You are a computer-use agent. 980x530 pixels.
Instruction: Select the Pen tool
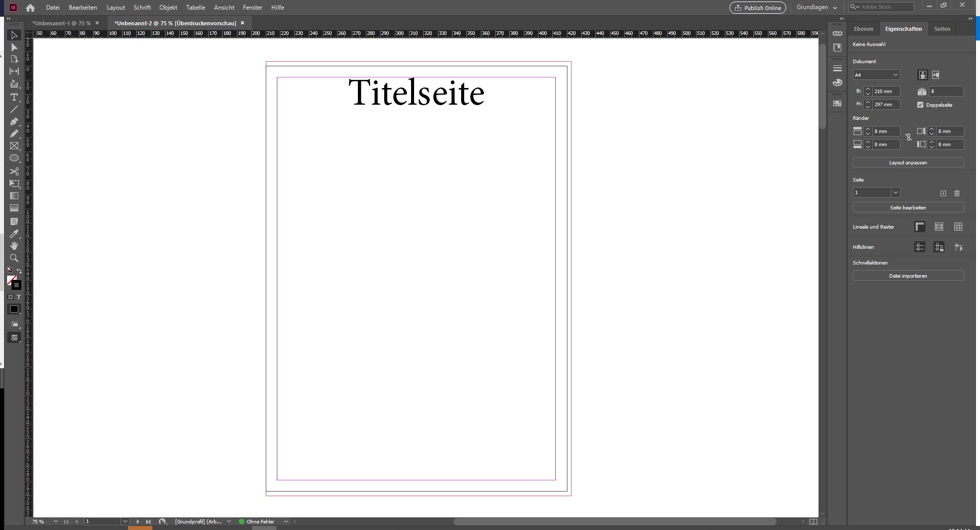(x=14, y=122)
